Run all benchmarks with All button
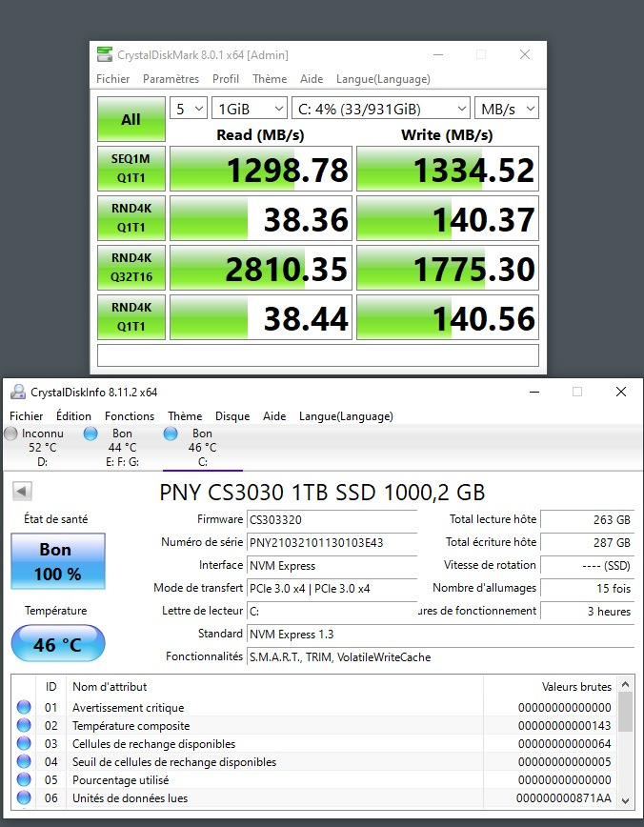 (131, 119)
